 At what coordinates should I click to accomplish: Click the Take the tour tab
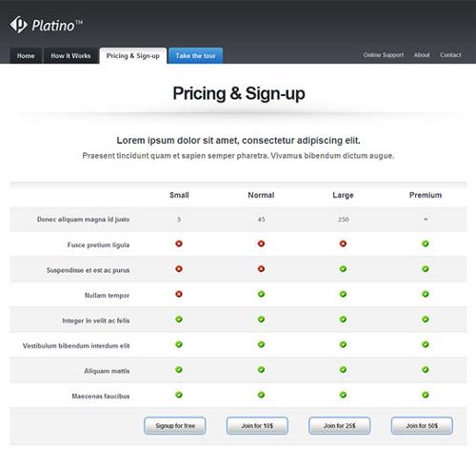click(x=195, y=56)
